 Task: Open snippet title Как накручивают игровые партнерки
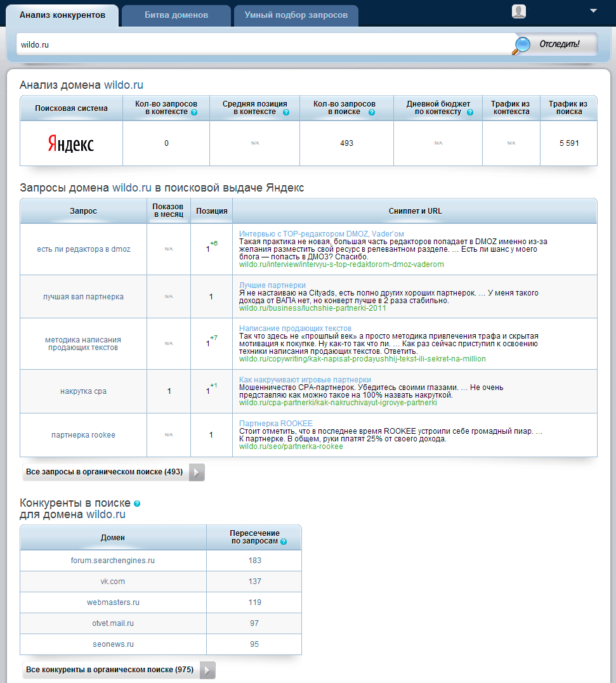(305, 380)
